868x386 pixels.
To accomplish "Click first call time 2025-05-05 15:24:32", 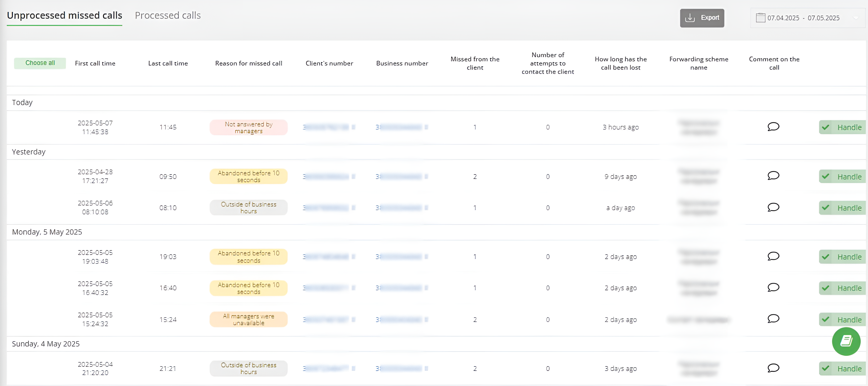I will pyautogui.click(x=95, y=319).
